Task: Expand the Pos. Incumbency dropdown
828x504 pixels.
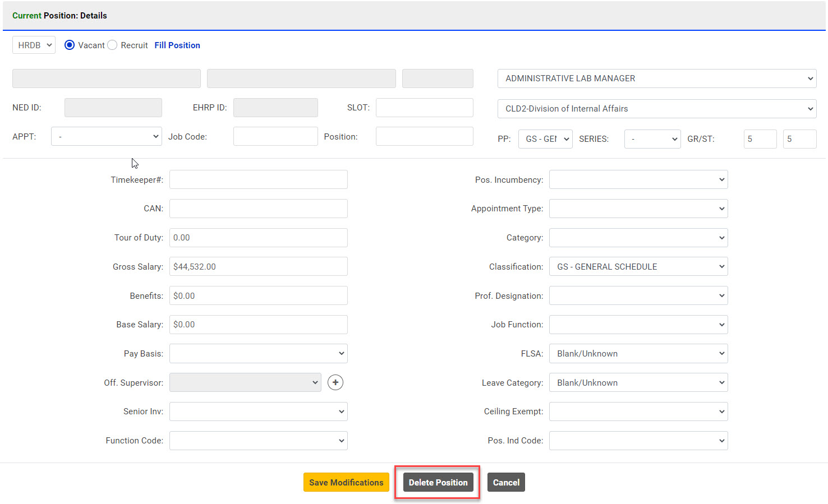Action: click(x=638, y=179)
